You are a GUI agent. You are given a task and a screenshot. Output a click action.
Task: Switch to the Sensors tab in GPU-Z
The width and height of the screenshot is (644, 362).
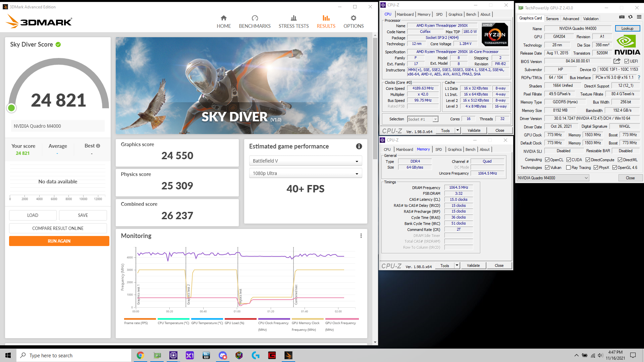(552, 19)
